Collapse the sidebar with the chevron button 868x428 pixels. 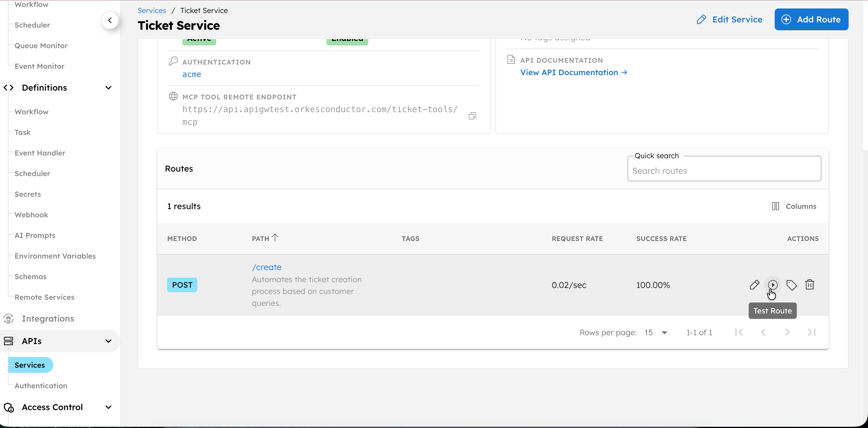tap(110, 20)
